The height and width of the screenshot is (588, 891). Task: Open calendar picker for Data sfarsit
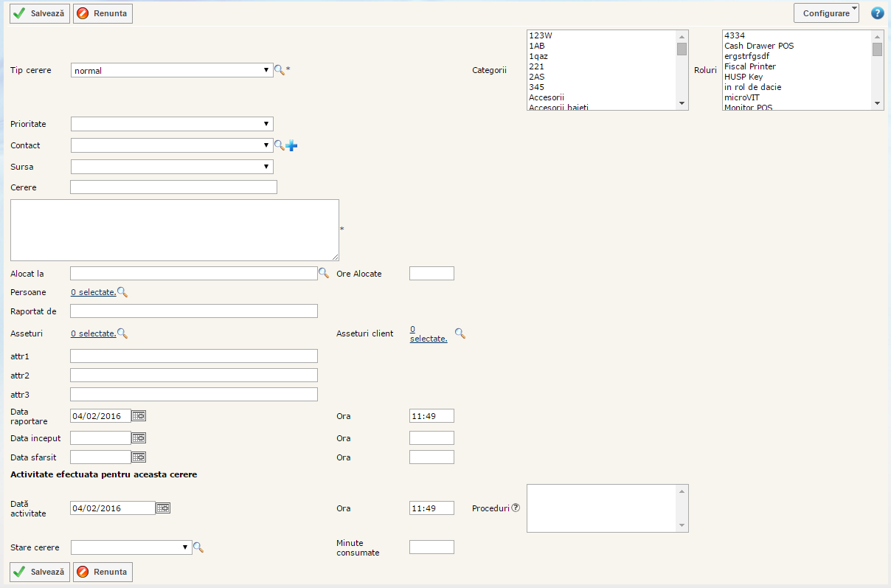tap(139, 457)
